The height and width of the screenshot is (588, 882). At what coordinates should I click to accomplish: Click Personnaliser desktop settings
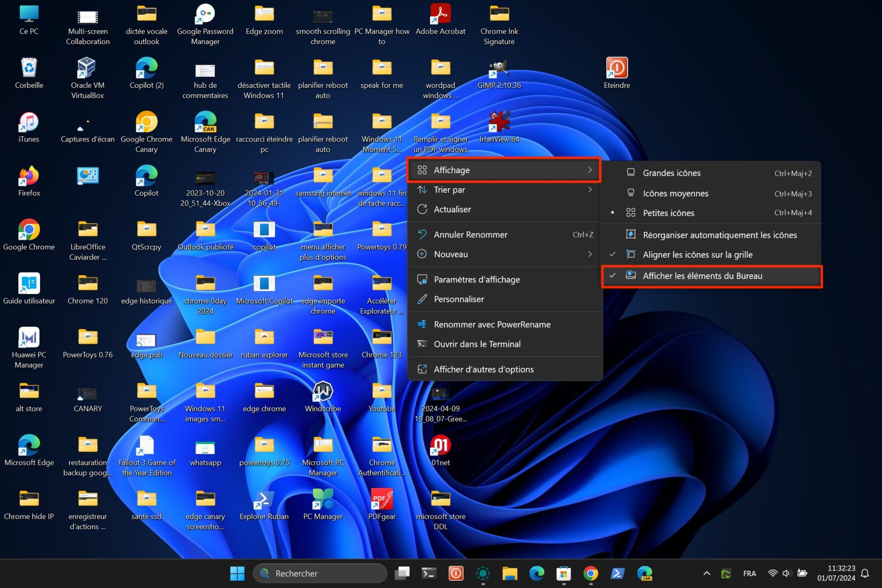459,299
